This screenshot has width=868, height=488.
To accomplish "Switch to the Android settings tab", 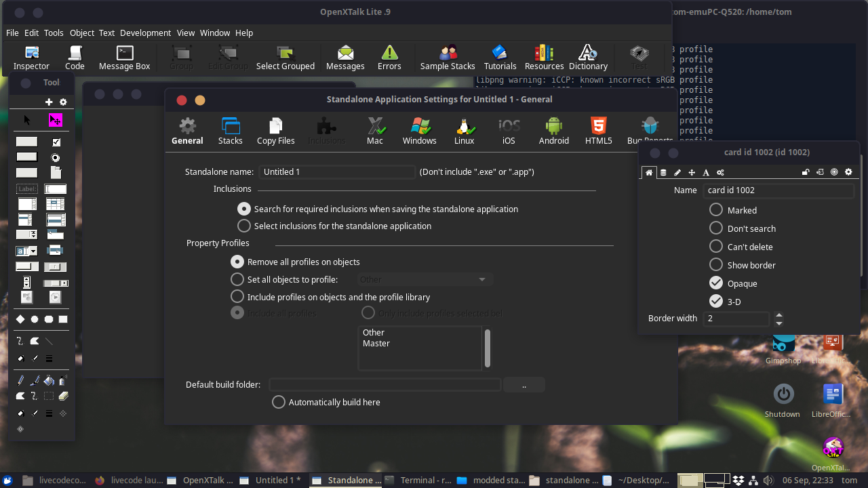I will 554,131.
